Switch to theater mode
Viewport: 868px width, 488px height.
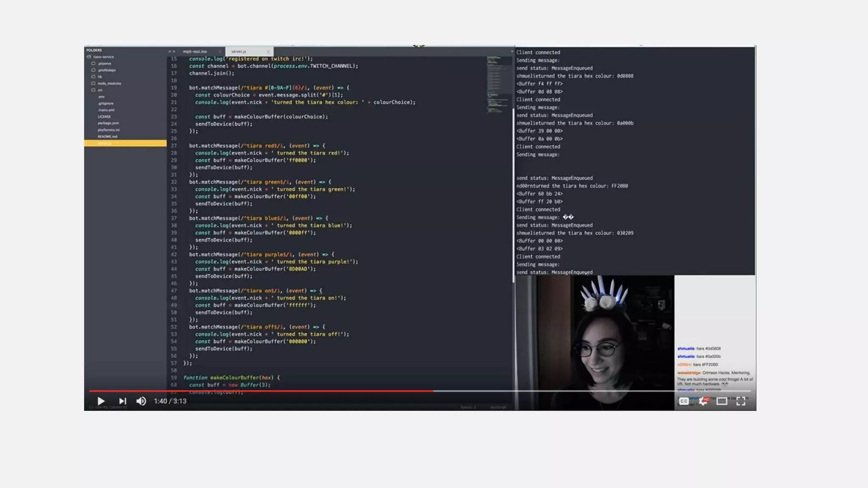point(722,401)
